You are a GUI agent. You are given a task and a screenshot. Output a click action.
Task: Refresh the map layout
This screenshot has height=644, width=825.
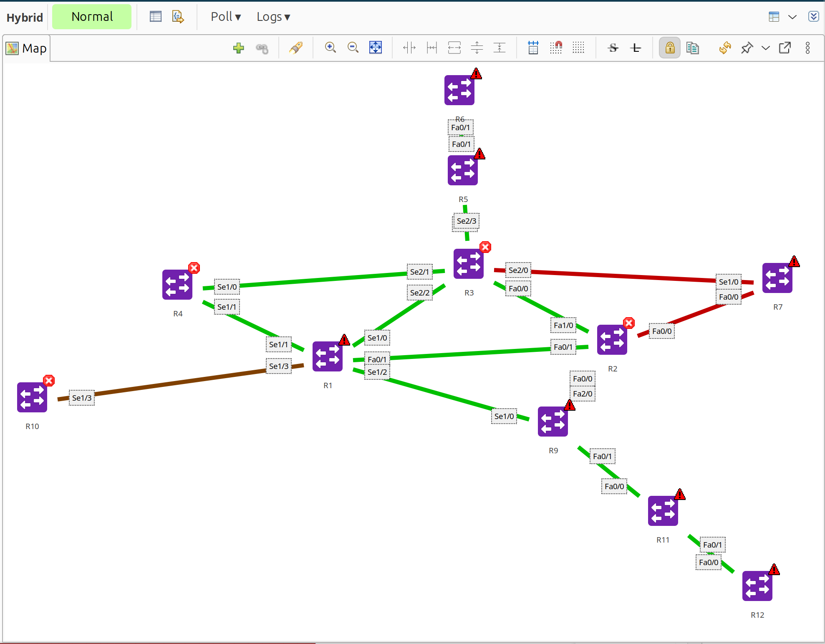[x=725, y=48]
